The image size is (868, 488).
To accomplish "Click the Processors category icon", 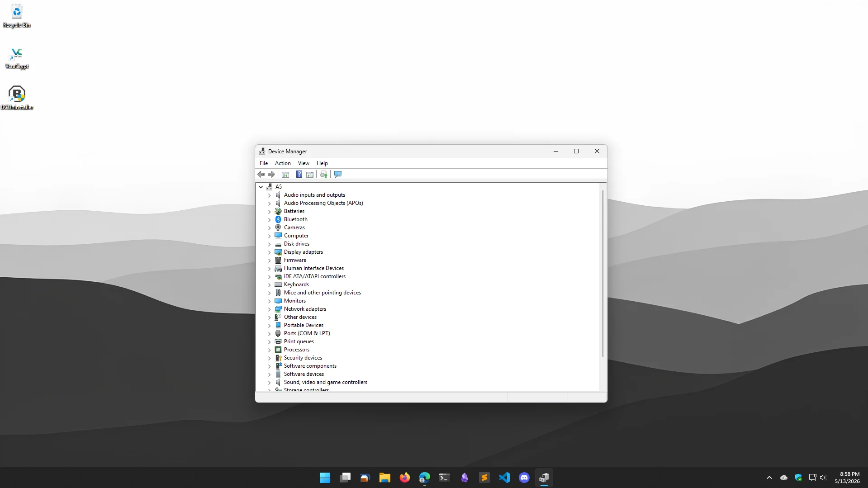I will [278, 350].
